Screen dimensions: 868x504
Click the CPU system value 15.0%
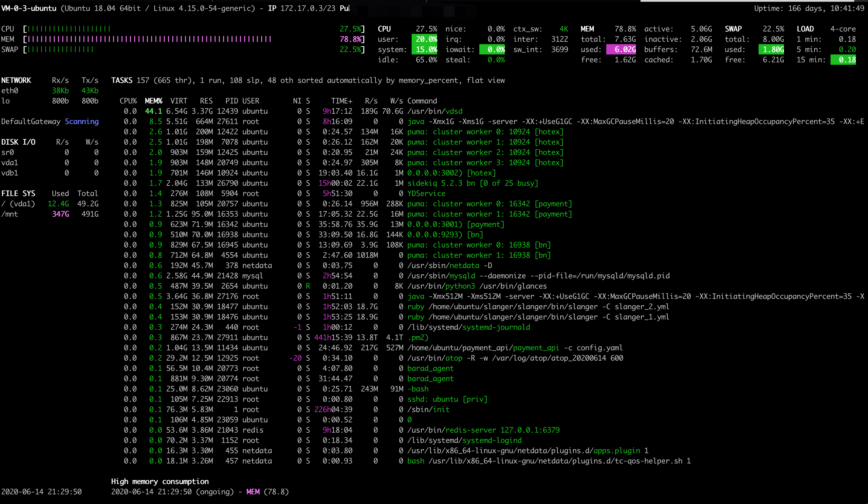pyautogui.click(x=425, y=50)
